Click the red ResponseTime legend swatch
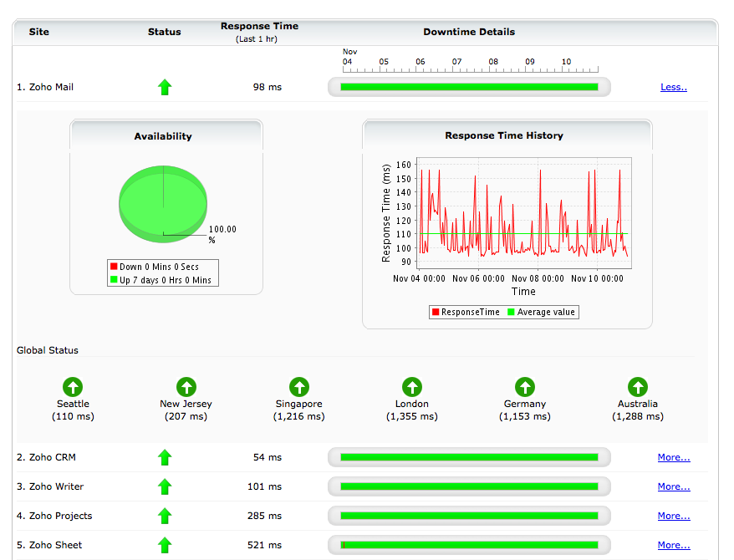Viewport: 734px width, 560px height. (436, 313)
